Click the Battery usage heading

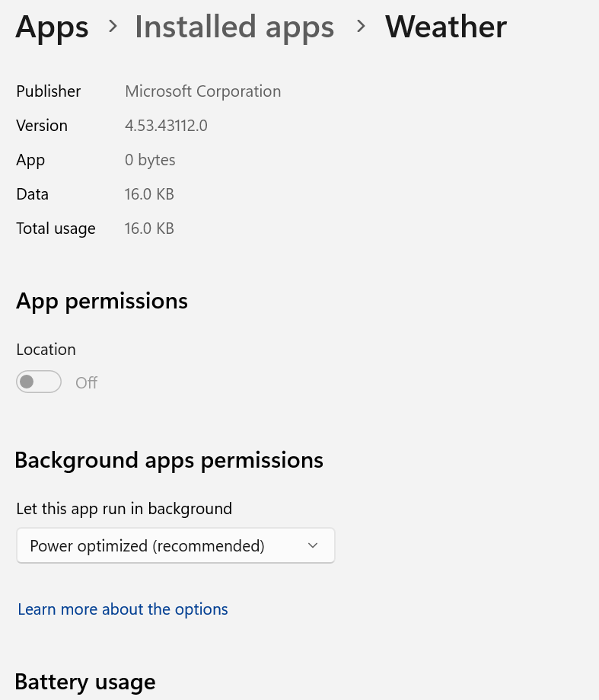[85, 682]
